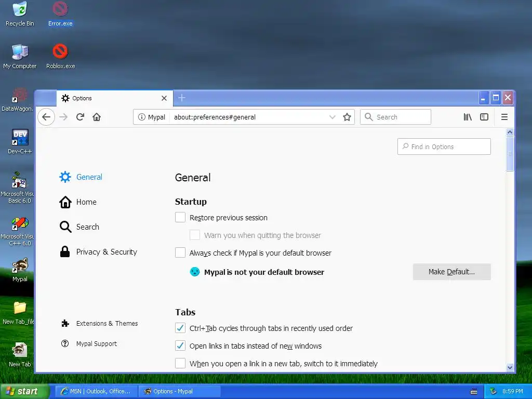532x399 pixels.
Task: Go to the home page icon in toolbar
Action: tap(97, 117)
